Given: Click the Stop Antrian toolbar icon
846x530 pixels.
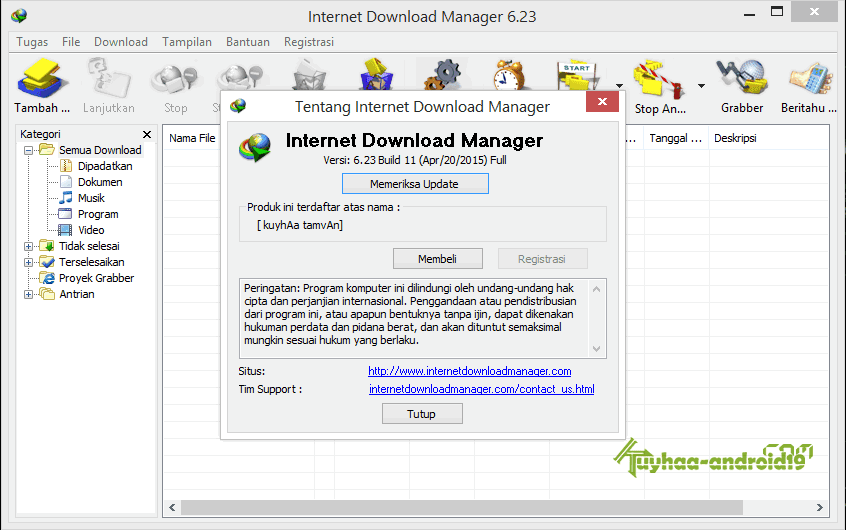Looking at the screenshot, I should [x=659, y=80].
